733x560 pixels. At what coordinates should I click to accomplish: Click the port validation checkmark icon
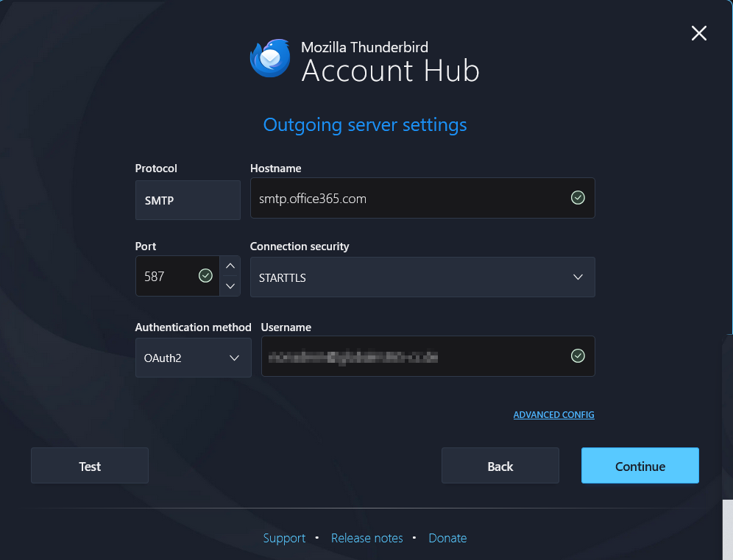click(x=205, y=276)
